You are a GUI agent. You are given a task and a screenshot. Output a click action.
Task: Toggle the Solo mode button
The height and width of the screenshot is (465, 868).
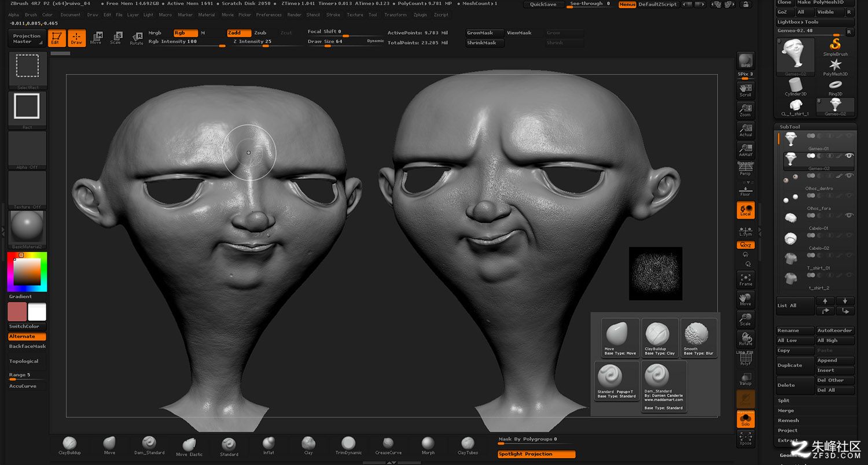pyautogui.click(x=745, y=419)
